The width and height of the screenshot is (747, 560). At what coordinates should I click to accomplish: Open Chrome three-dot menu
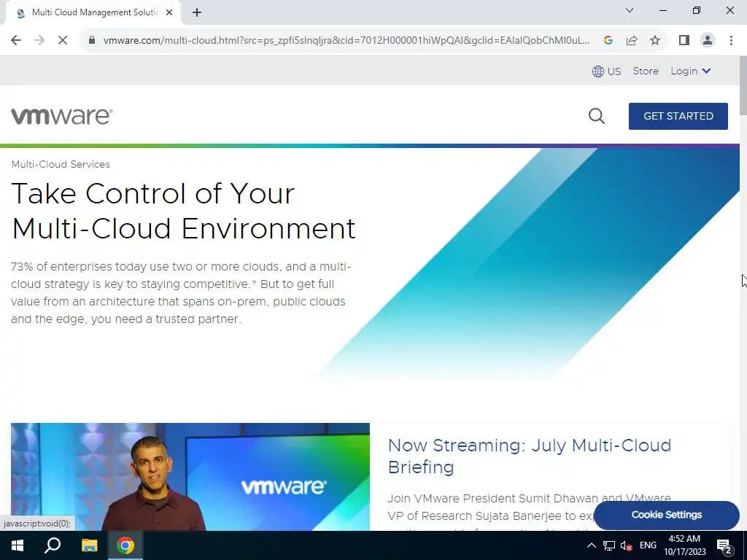[x=731, y=41]
